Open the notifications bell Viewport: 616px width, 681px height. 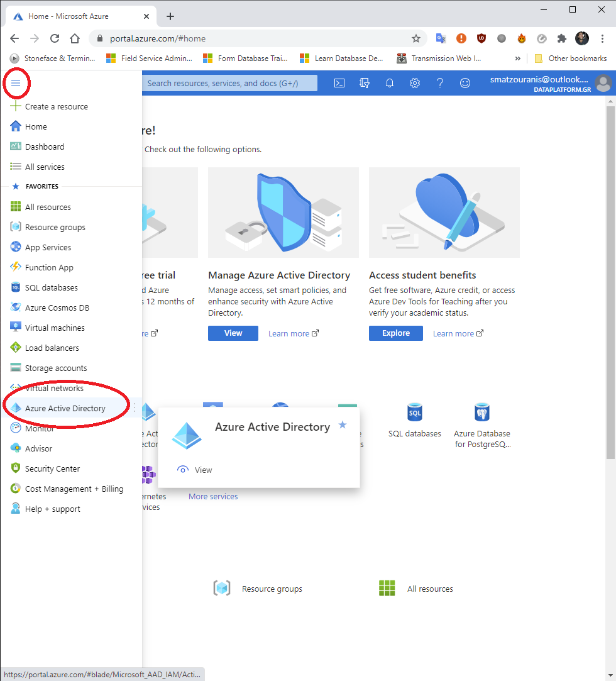point(390,82)
